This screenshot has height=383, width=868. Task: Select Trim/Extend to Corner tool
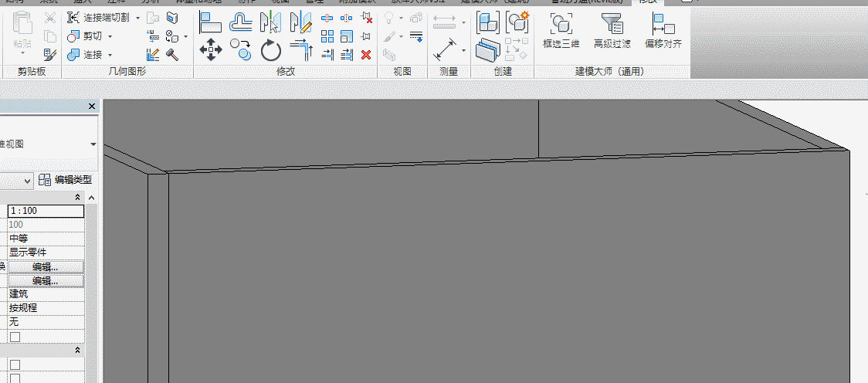pos(301,50)
